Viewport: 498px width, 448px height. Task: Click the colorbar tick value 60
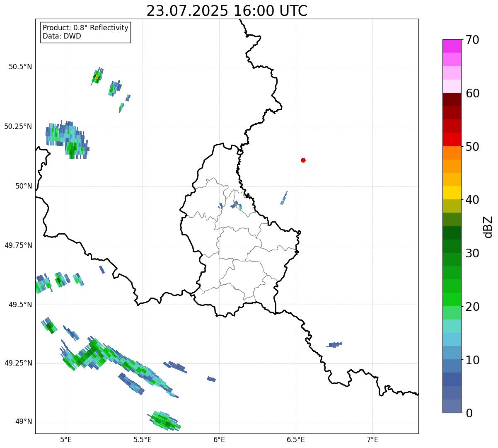pyautogui.click(x=472, y=93)
